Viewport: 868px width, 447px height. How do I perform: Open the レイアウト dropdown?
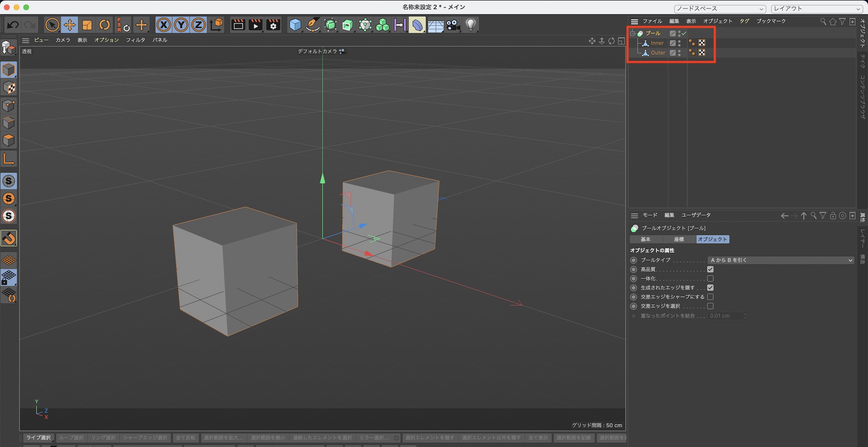pyautogui.click(x=816, y=9)
